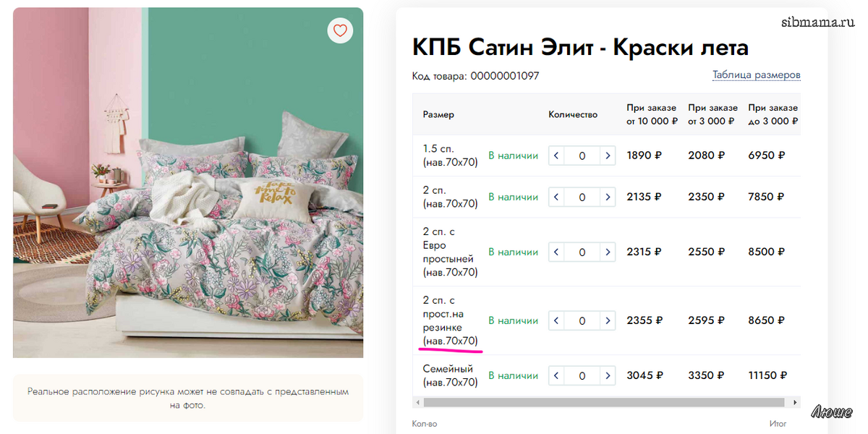868x434 pixels.
Task: Click the heart favorite icon on photo
Action: (340, 30)
